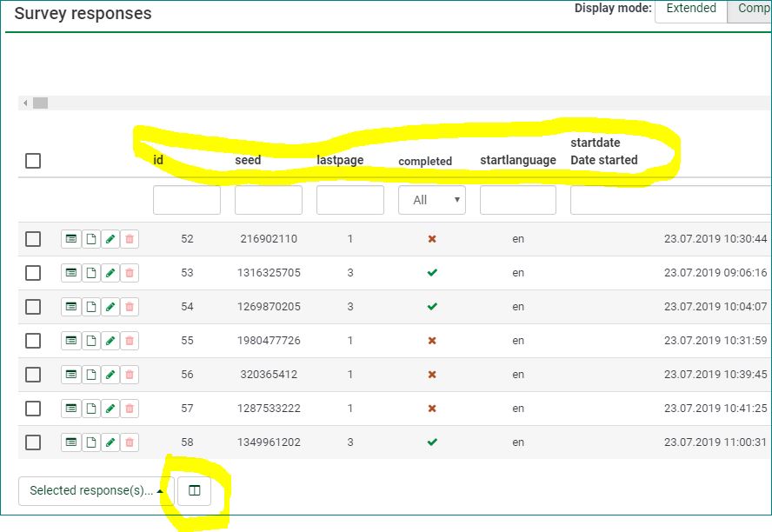
Task: View response details for row 56
Action: [70, 375]
